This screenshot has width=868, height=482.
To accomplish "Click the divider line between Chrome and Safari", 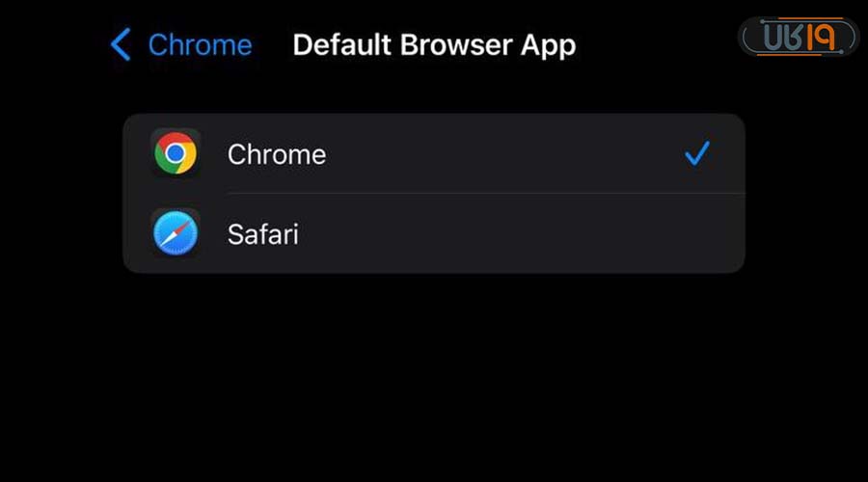I will (x=482, y=193).
